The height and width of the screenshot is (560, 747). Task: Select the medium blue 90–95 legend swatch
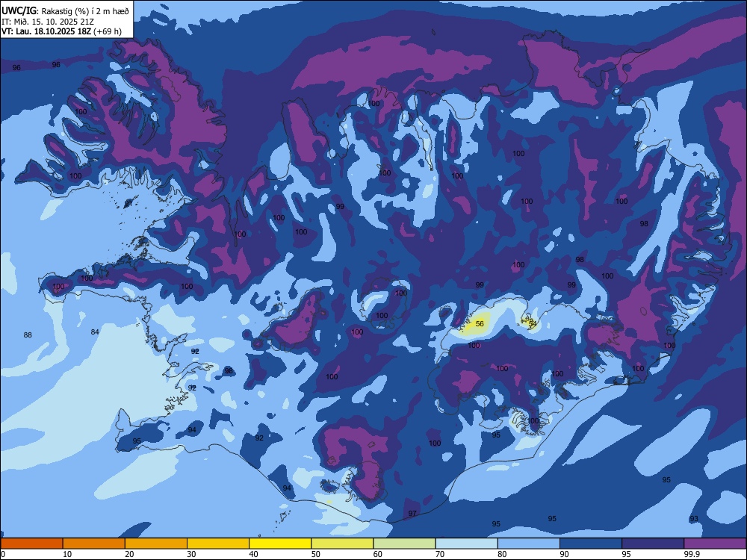591,544
